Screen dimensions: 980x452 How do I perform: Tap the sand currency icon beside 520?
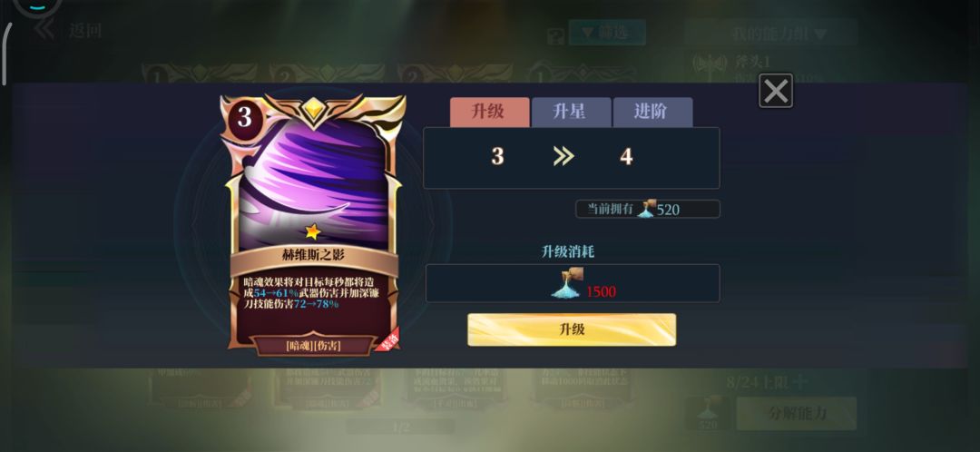point(647,209)
